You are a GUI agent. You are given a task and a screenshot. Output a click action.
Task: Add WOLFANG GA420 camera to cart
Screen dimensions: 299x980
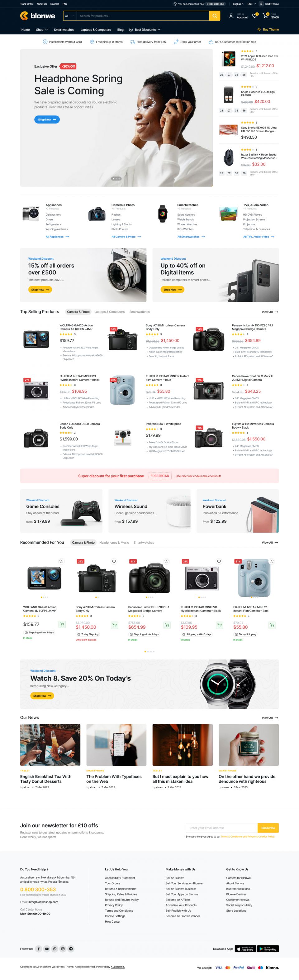click(62, 624)
